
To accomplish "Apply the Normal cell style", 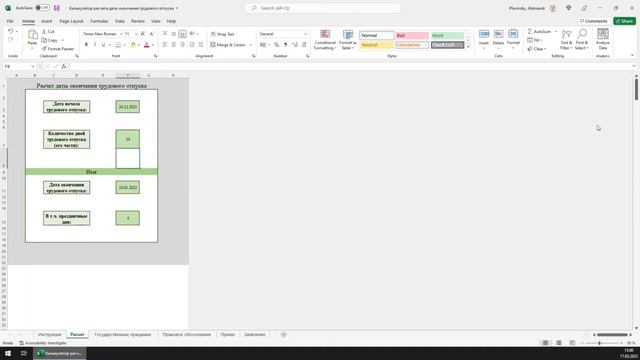I will 376,36.
